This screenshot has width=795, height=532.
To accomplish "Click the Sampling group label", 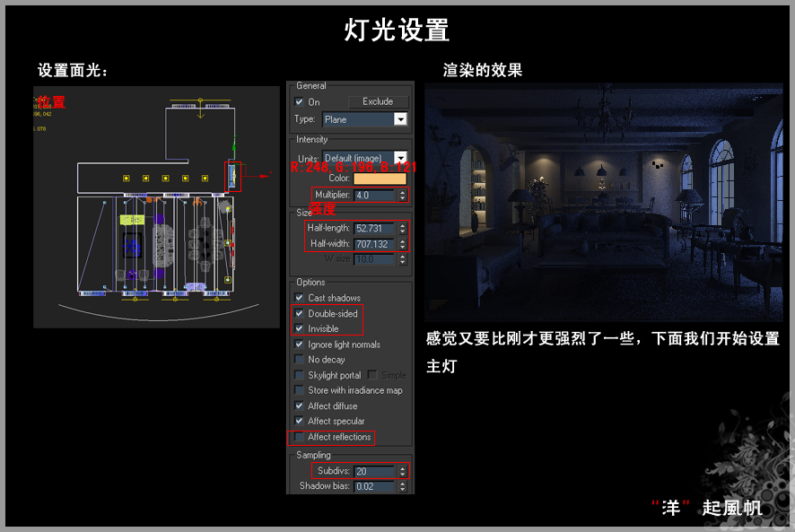I will 313,455.
